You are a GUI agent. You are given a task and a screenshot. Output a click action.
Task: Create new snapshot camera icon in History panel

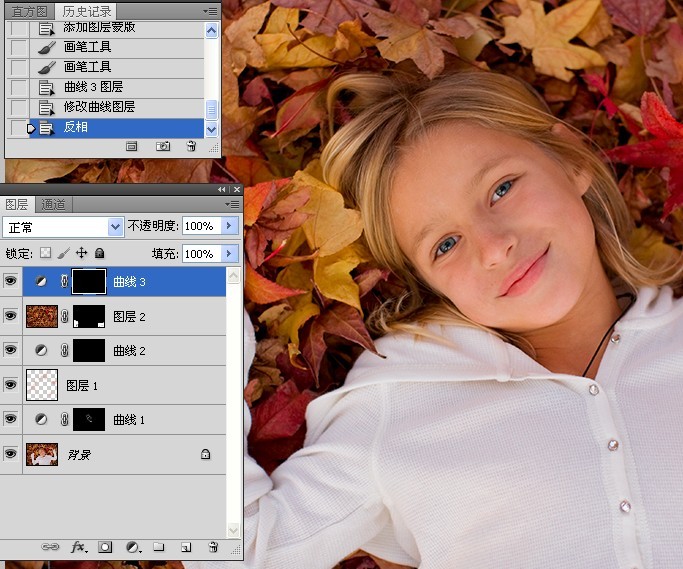click(163, 146)
